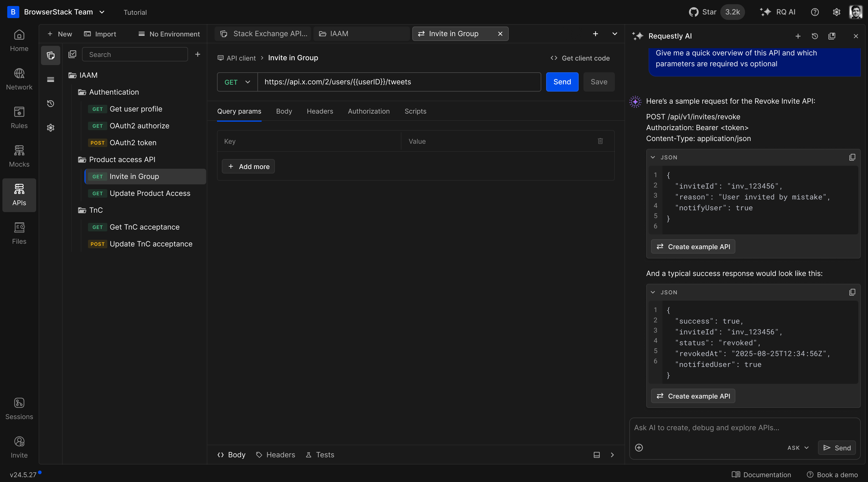
Task: Close the Invite in Group tab
Action: [500, 34]
